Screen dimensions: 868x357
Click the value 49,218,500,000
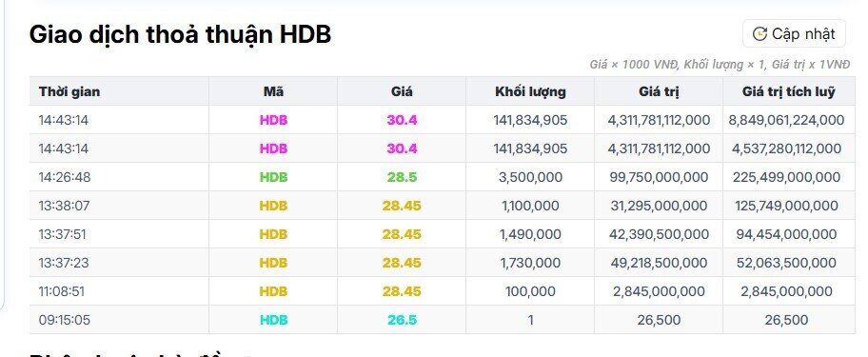coord(659,263)
